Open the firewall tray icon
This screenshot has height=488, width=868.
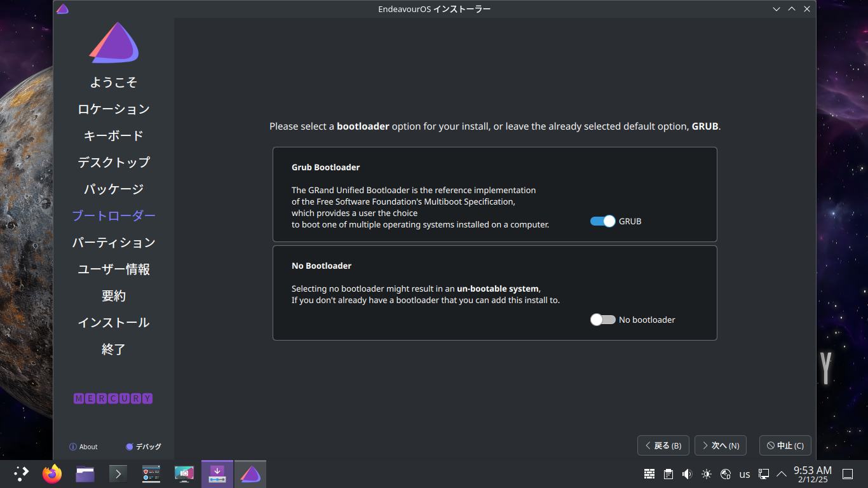649,474
